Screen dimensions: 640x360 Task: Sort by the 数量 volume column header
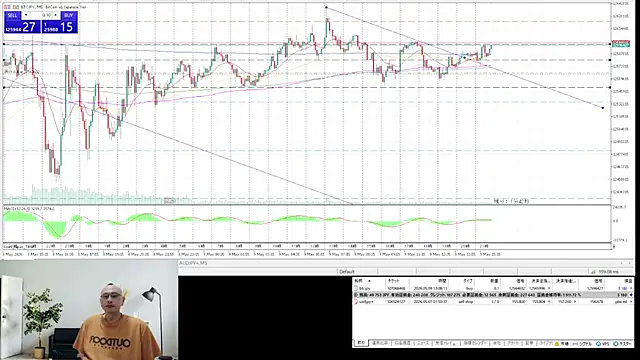coord(493,281)
